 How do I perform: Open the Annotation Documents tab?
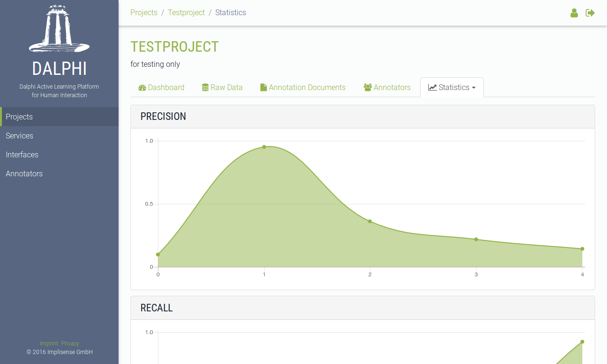click(303, 87)
